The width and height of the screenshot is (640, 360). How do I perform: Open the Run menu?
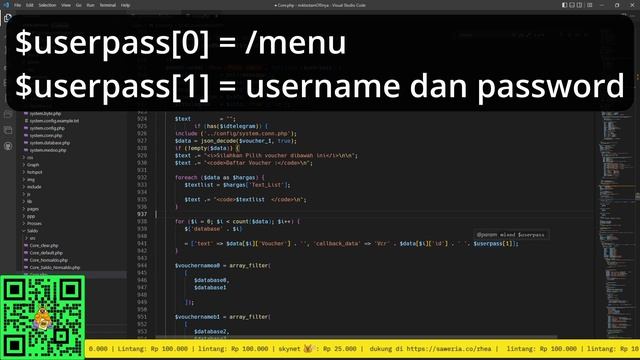91,5
